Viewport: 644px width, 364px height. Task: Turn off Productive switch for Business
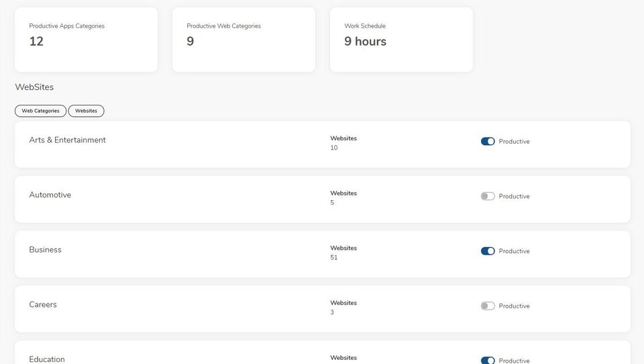pyautogui.click(x=488, y=251)
